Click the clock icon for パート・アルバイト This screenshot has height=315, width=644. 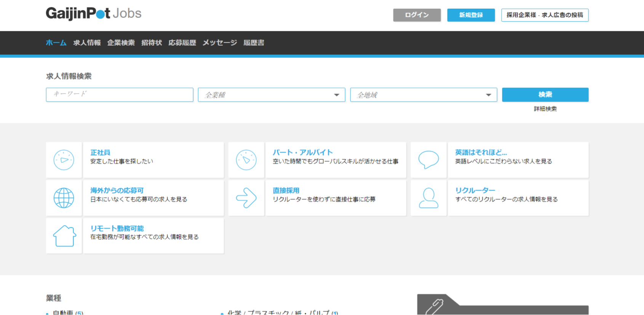pyautogui.click(x=246, y=160)
